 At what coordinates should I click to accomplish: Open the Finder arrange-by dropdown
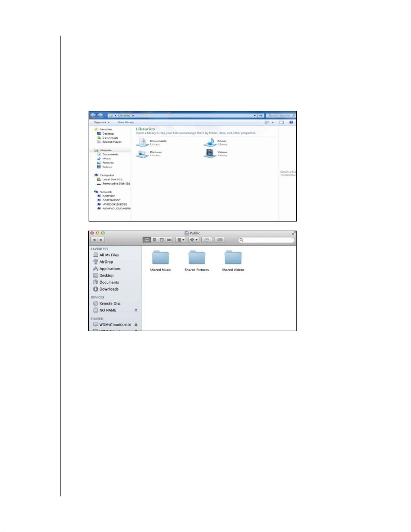(181, 240)
